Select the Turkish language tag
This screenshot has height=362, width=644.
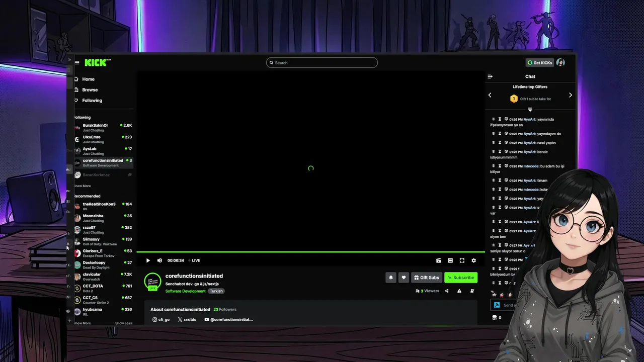[216, 291]
